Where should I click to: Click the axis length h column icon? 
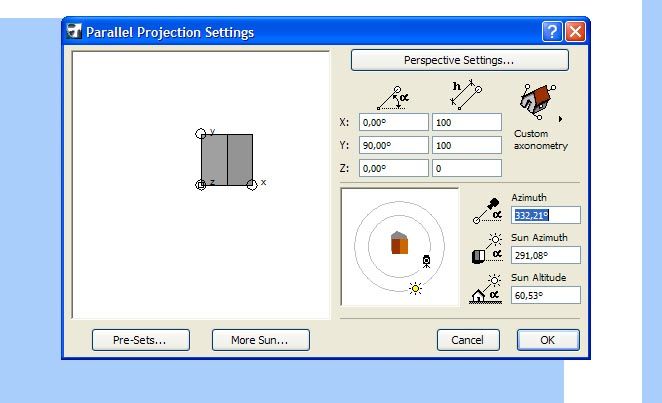(x=466, y=95)
